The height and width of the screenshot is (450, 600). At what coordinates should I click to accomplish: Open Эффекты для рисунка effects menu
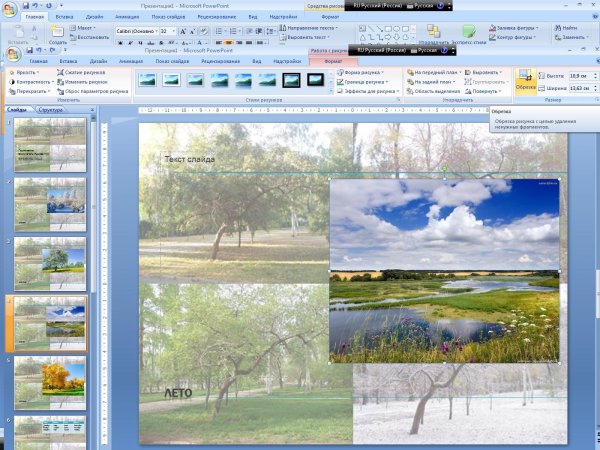point(368,90)
